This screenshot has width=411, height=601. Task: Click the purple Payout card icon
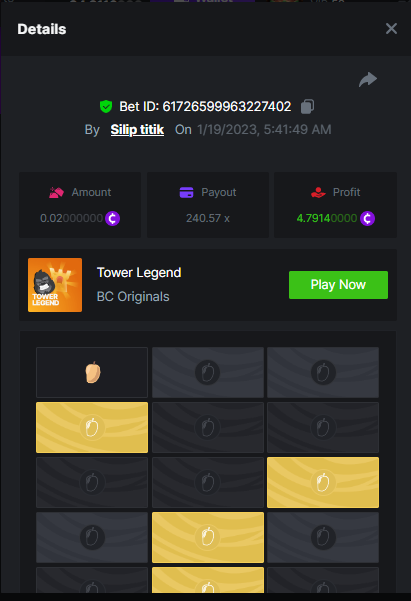click(187, 192)
